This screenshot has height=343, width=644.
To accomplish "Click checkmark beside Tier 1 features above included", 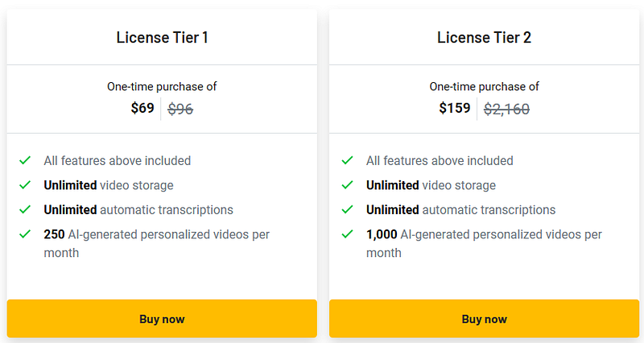I will click(26, 161).
